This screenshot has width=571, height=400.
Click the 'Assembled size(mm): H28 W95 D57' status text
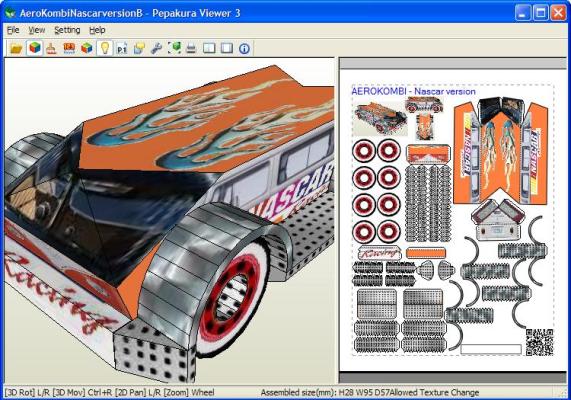[x=325, y=392]
